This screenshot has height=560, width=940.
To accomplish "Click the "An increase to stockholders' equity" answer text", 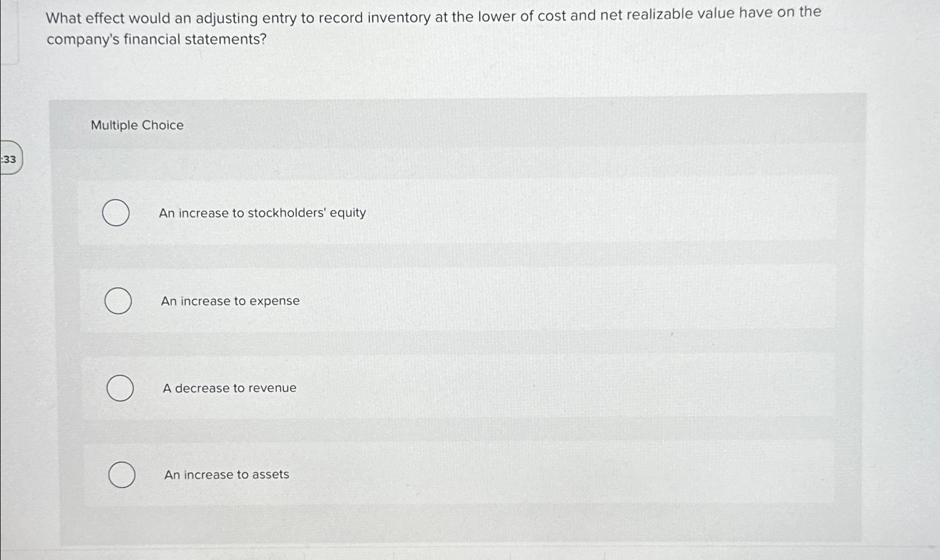I will (x=262, y=213).
